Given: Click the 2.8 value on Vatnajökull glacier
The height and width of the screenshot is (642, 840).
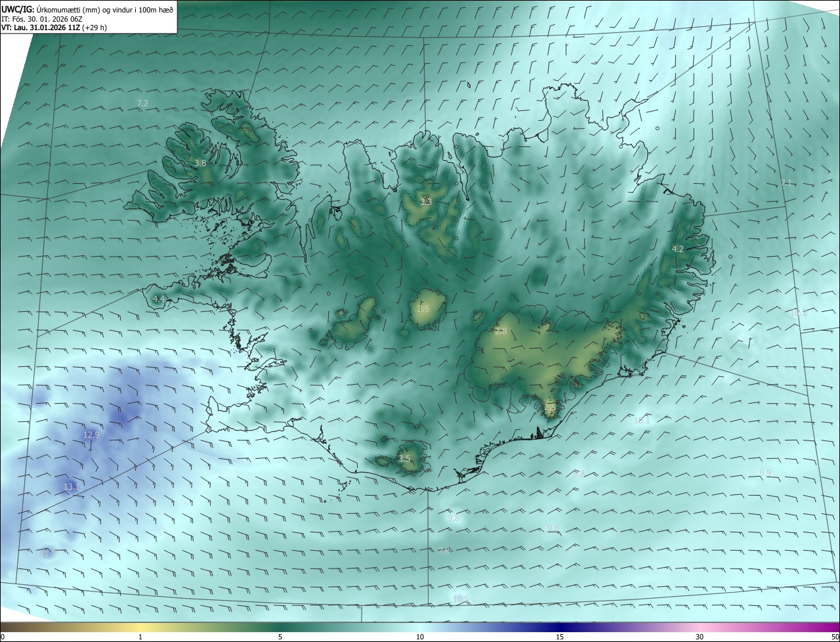Looking at the screenshot, I should (501, 332).
